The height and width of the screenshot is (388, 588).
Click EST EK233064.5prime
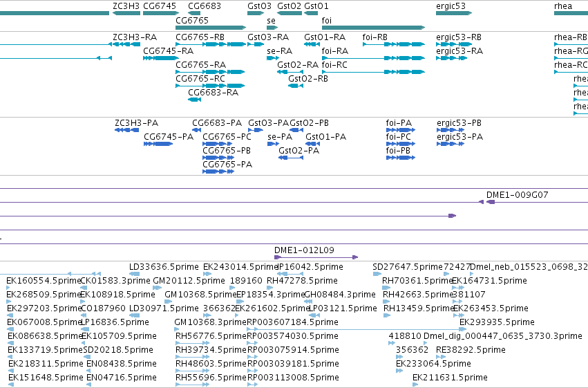pyautogui.click(x=399, y=371)
